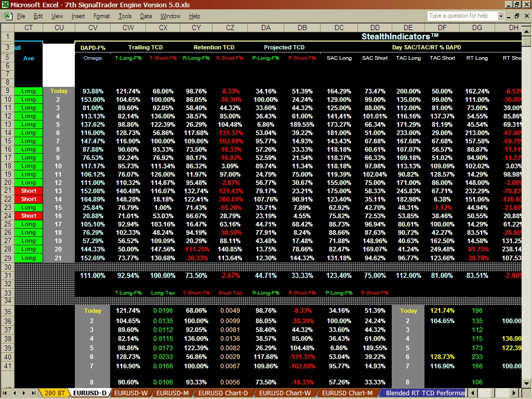
Task: Switch to the EURUSD-W sheet tab
Action: [130, 393]
